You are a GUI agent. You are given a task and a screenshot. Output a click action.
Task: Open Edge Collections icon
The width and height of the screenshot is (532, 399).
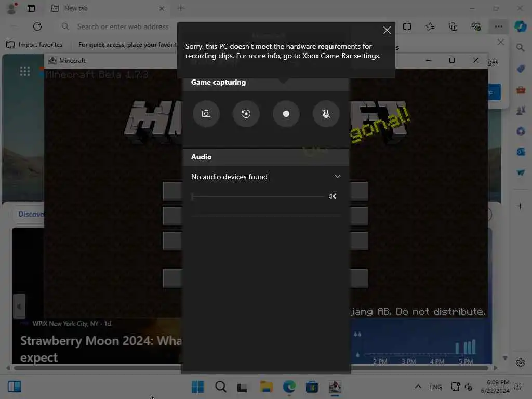click(x=453, y=26)
